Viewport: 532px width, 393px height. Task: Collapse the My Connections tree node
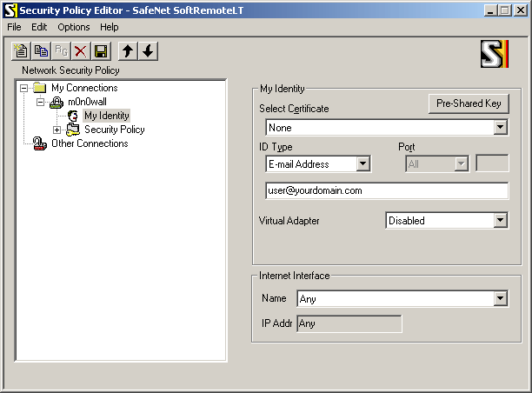tap(23, 88)
